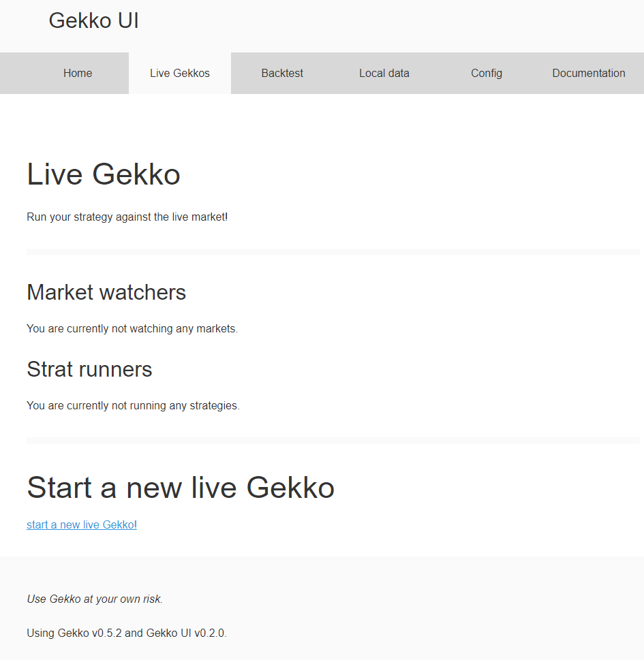This screenshot has width=644, height=660.
Task: Open the Config tab
Action: tap(487, 74)
